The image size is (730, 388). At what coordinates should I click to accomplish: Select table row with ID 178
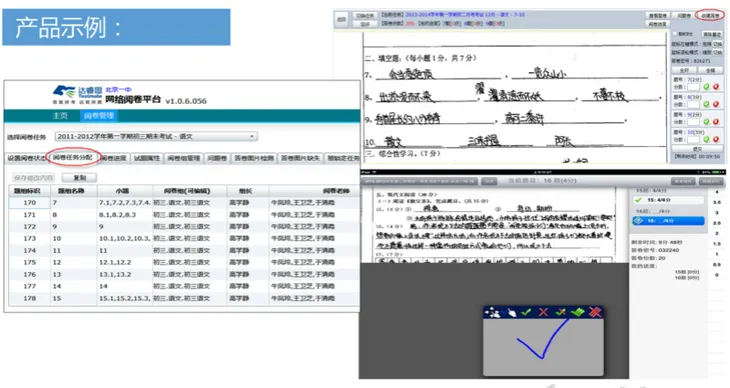pos(184,298)
